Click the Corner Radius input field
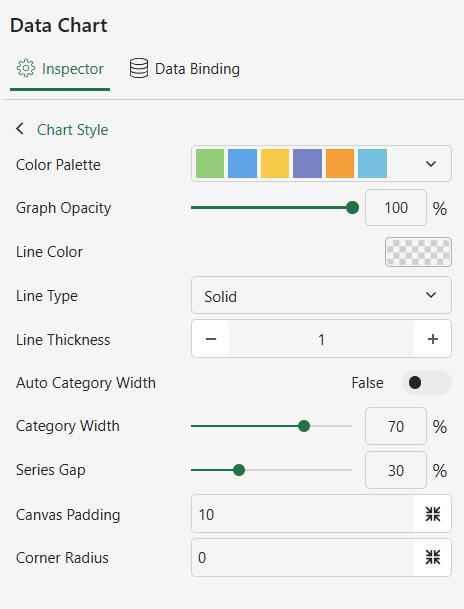Viewport: 464px width, 609px height. pos(303,557)
